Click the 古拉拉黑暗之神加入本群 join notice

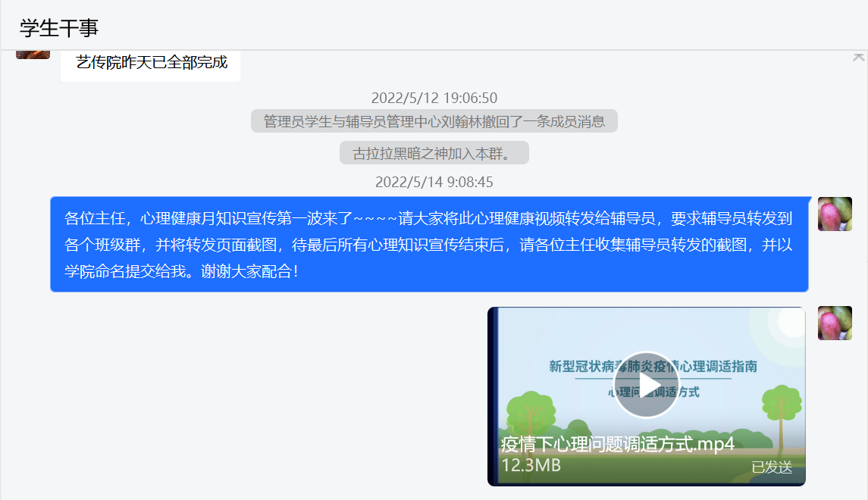point(434,154)
